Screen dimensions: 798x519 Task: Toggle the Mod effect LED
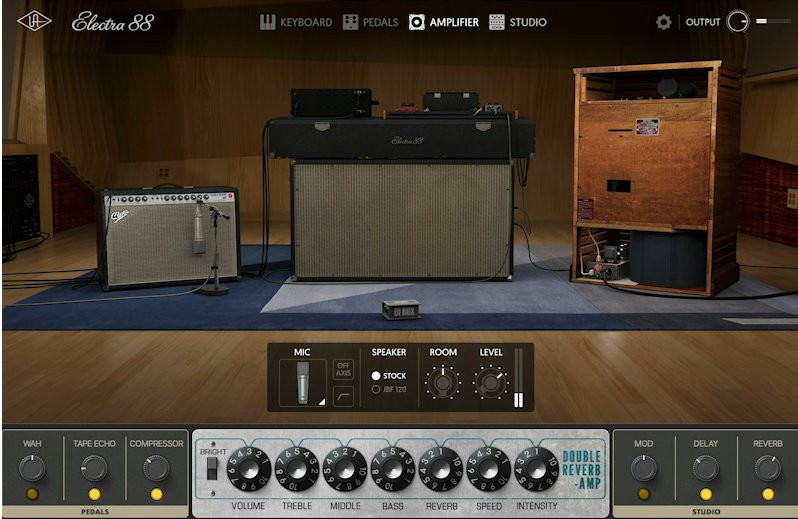coord(643,494)
